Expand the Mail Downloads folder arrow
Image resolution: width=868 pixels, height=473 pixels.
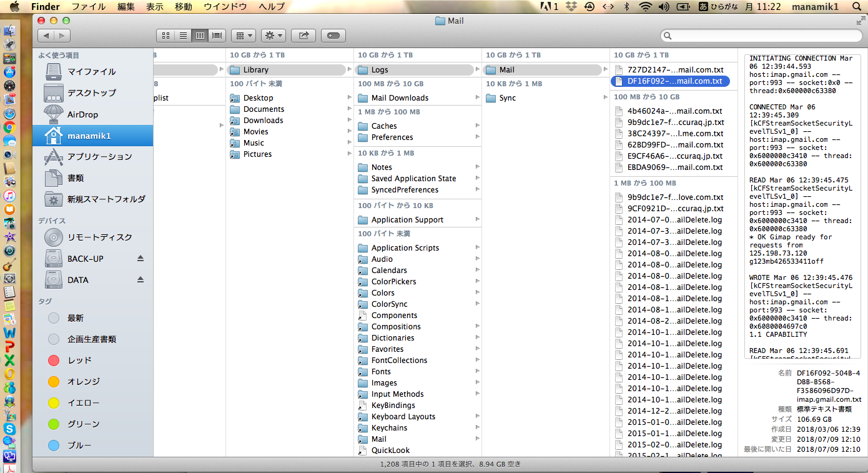(478, 98)
